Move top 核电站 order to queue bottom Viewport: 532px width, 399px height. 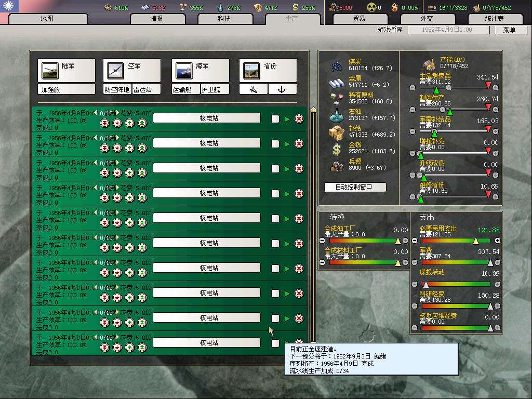tap(105, 123)
